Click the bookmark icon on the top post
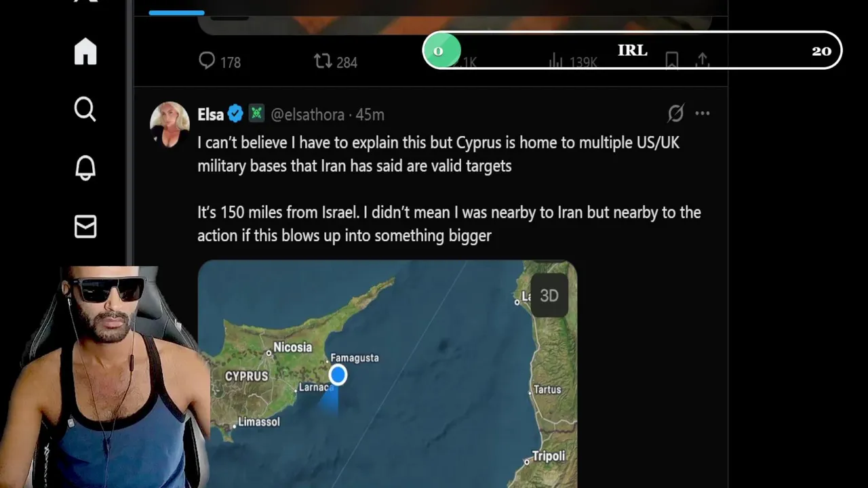 [x=671, y=61]
